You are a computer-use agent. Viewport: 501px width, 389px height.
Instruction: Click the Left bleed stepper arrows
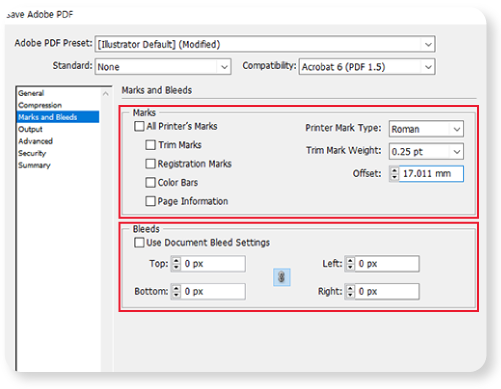pyautogui.click(x=350, y=264)
